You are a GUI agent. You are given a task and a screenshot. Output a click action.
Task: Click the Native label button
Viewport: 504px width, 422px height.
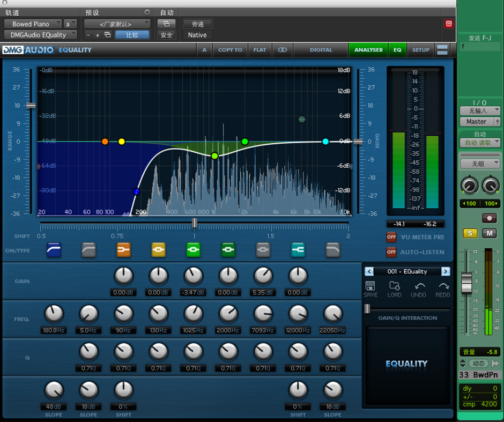click(x=197, y=35)
